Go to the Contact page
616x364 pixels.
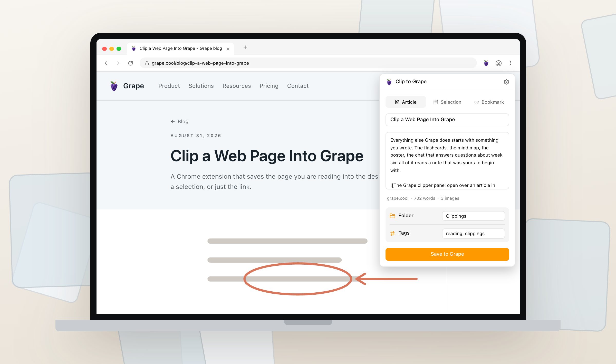[x=298, y=86]
